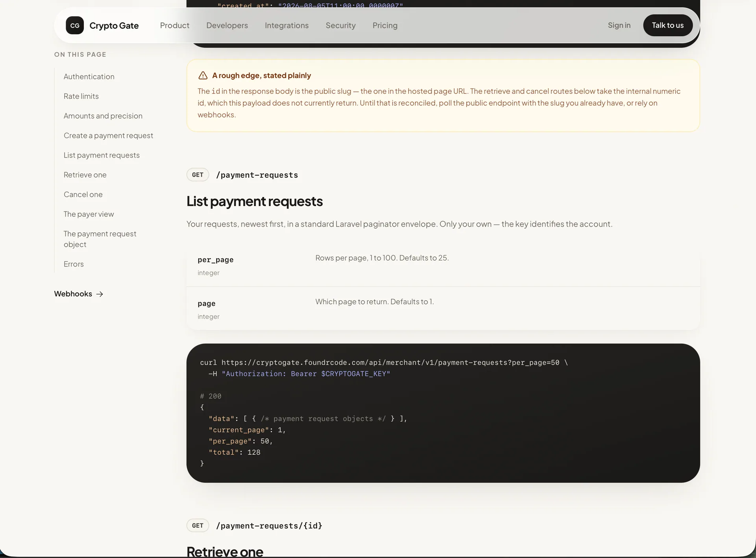756x558 pixels.
Task: Open the Crypto Gate home link
Action: (102, 25)
